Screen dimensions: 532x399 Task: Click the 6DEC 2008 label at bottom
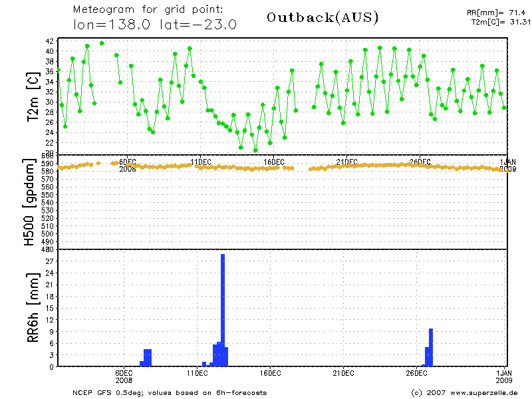click(x=124, y=378)
